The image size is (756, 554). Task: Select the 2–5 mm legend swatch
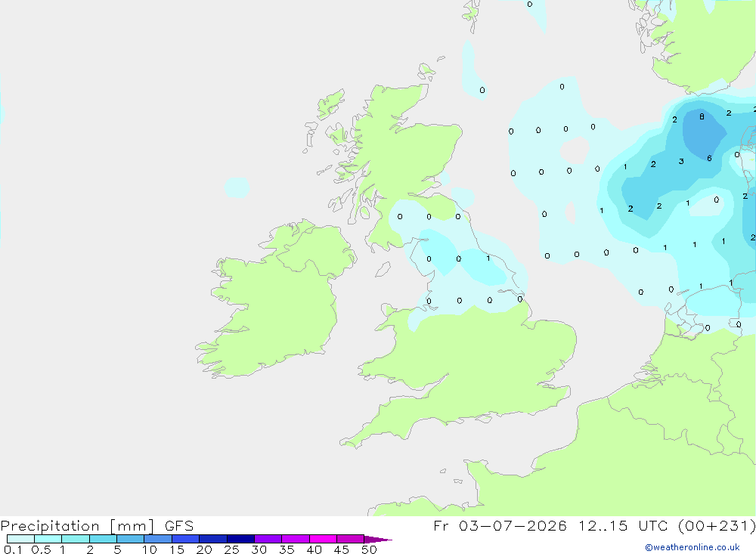(x=103, y=539)
